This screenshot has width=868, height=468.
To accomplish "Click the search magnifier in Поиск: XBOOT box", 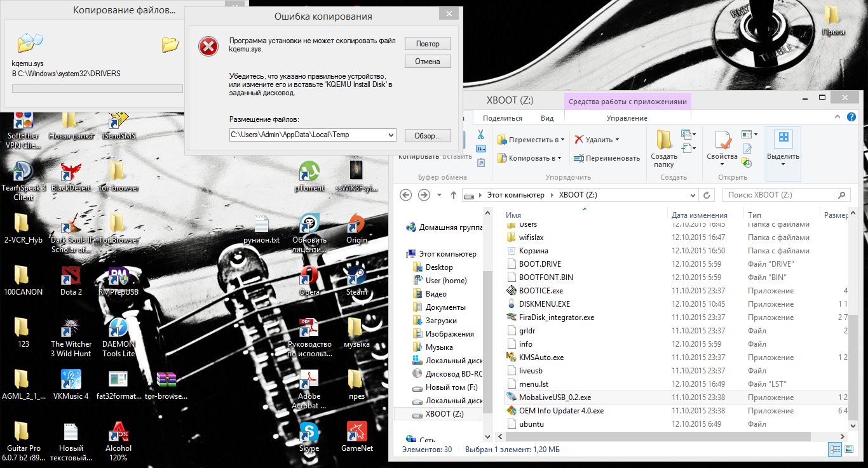I will pyautogui.click(x=842, y=195).
